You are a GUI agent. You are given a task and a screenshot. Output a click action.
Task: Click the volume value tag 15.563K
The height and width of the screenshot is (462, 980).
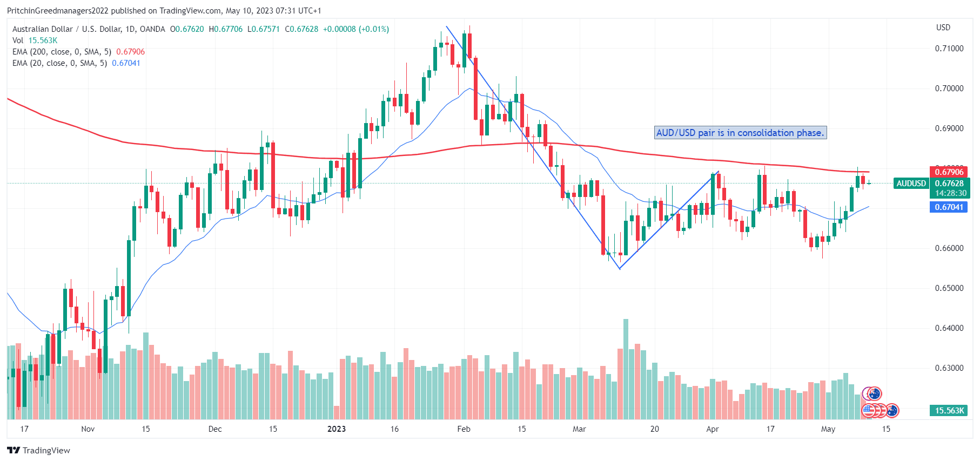tap(949, 411)
